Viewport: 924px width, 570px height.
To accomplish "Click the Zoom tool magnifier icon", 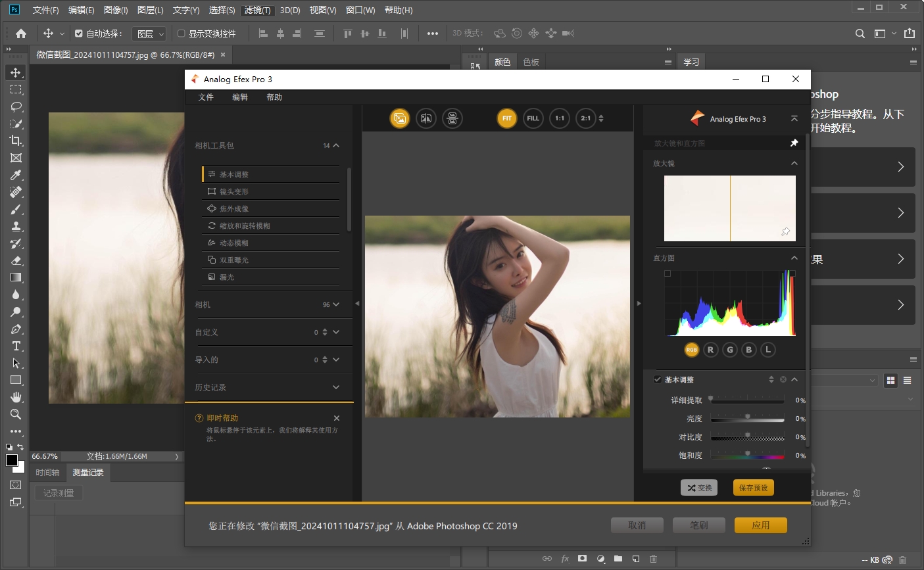I will pos(16,415).
